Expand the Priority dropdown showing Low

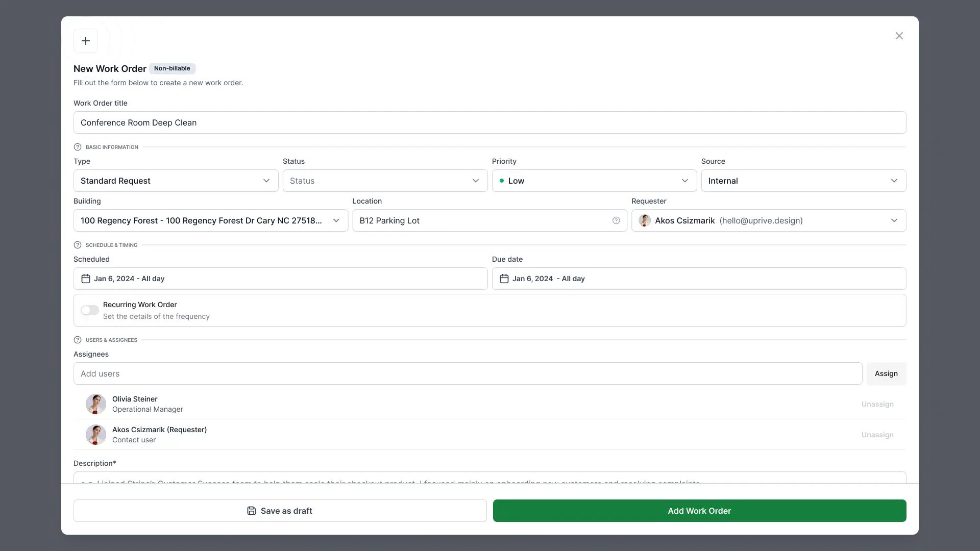[x=594, y=181]
